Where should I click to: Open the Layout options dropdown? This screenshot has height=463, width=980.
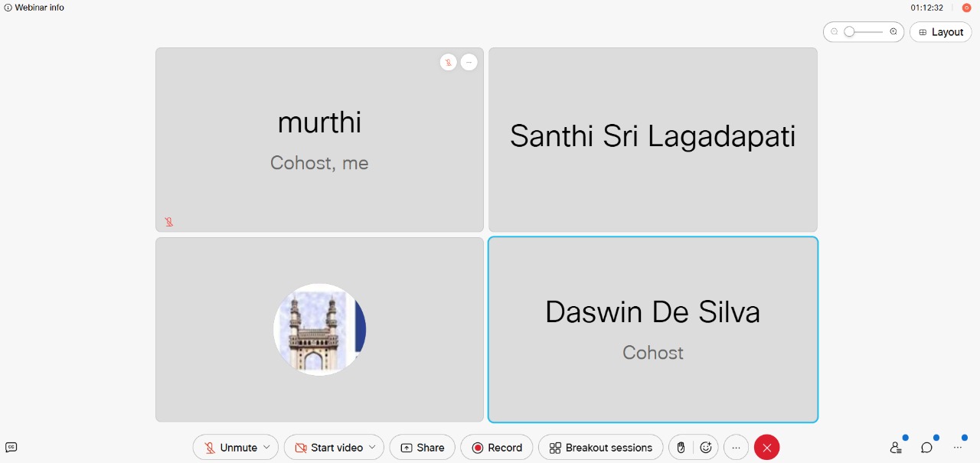[940, 32]
